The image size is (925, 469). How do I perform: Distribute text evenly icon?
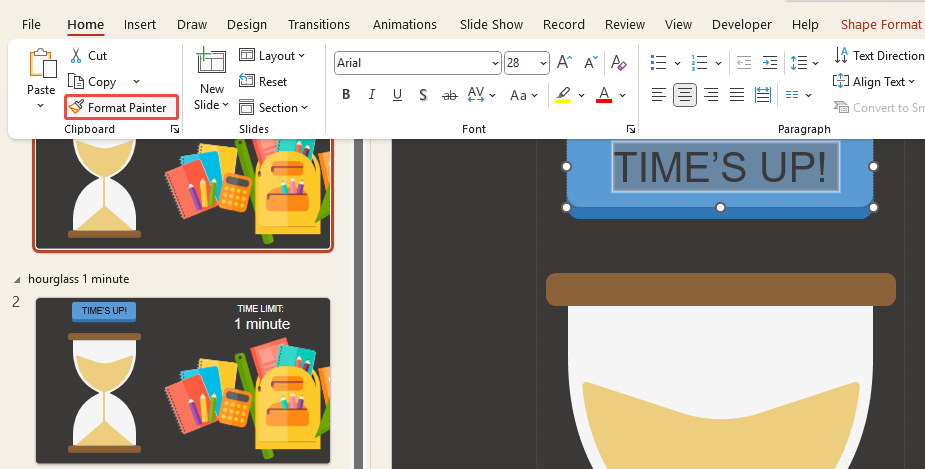[x=763, y=95]
